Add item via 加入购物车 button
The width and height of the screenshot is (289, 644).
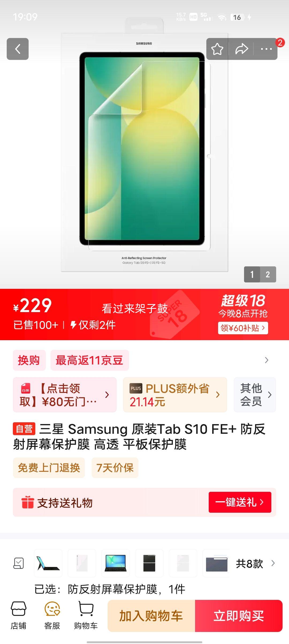point(151,616)
